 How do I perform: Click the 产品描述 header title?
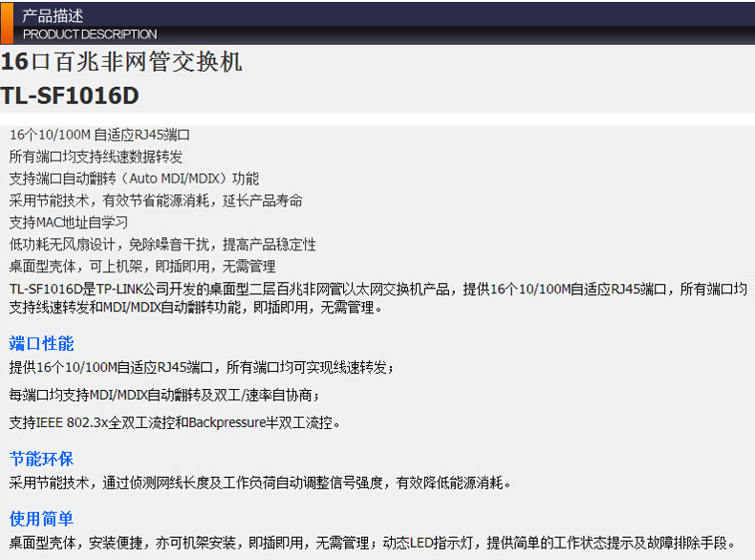click(53, 16)
